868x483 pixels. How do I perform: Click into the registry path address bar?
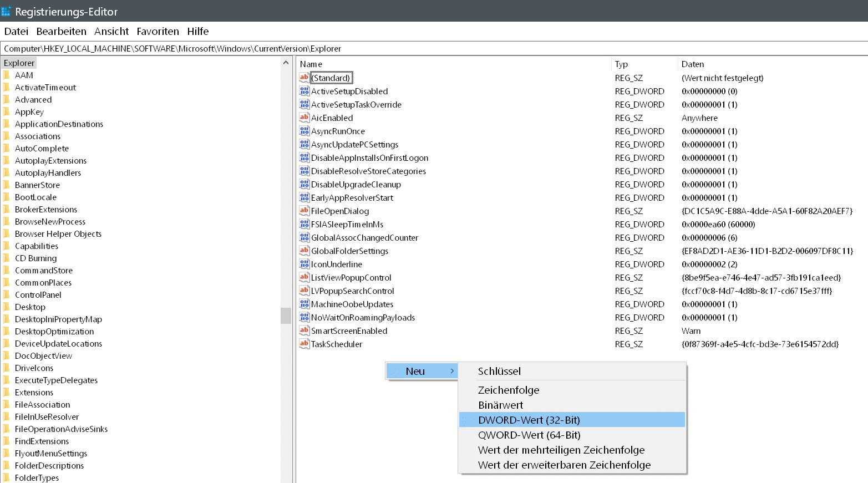point(433,49)
